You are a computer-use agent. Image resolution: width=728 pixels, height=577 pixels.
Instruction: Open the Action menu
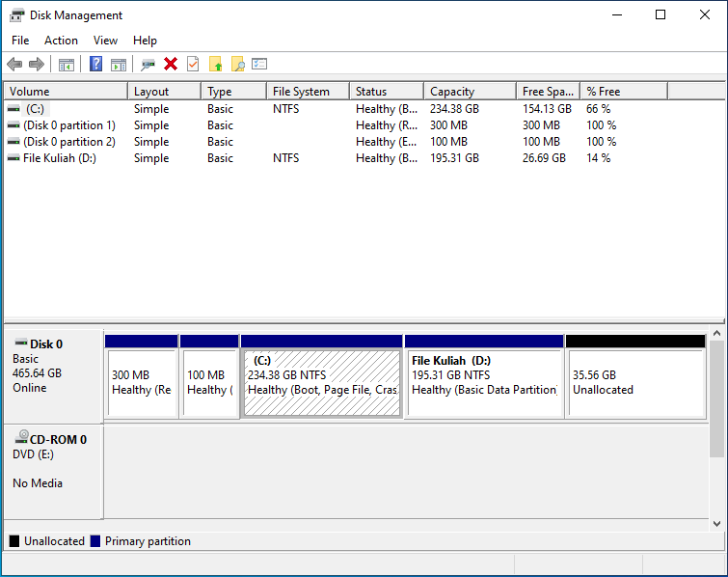click(61, 41)
